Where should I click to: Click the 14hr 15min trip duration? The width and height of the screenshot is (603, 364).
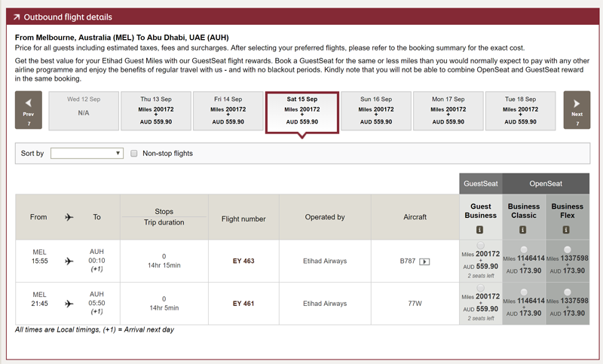(164, 265)
